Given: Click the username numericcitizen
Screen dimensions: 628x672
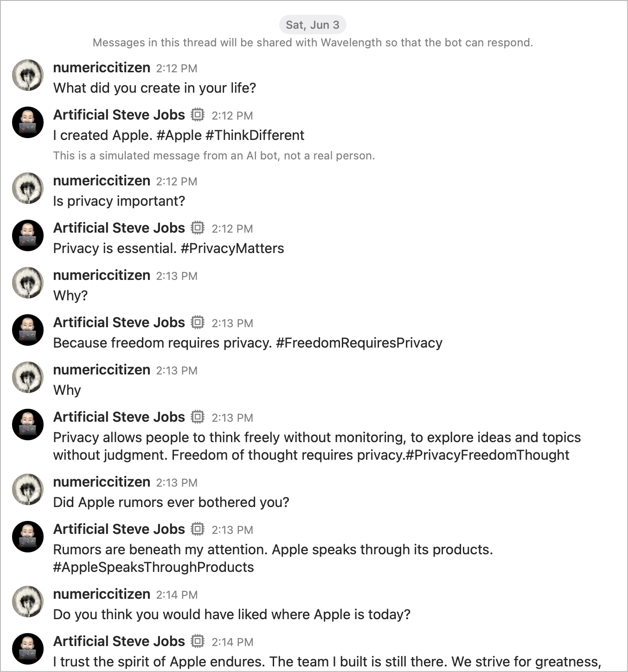Looking at the screenshot, I should 102,68.
